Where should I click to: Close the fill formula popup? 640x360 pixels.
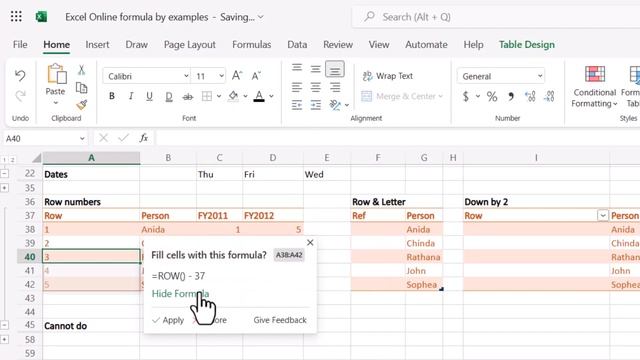(310, 242)
